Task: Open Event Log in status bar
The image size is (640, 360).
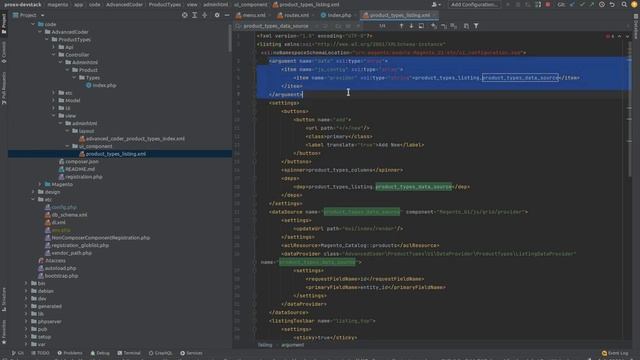Action: tap(615, 353)
